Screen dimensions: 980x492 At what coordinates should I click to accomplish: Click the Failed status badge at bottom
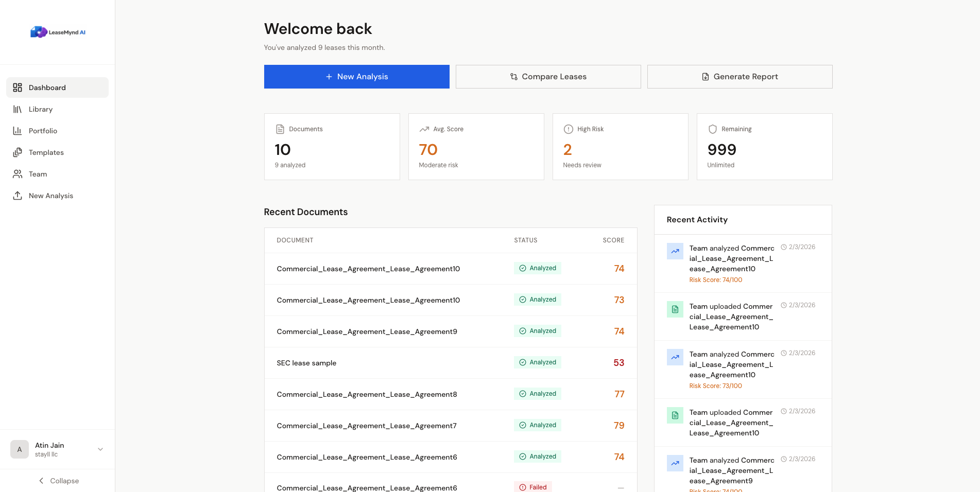(x=532, y=486)
